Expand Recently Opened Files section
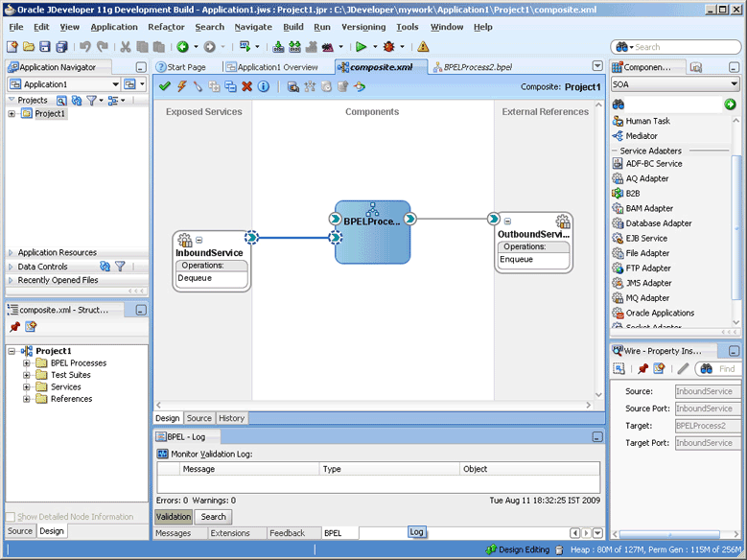The height and width of the screenshot is (560, 747). (x=11, y=280)
